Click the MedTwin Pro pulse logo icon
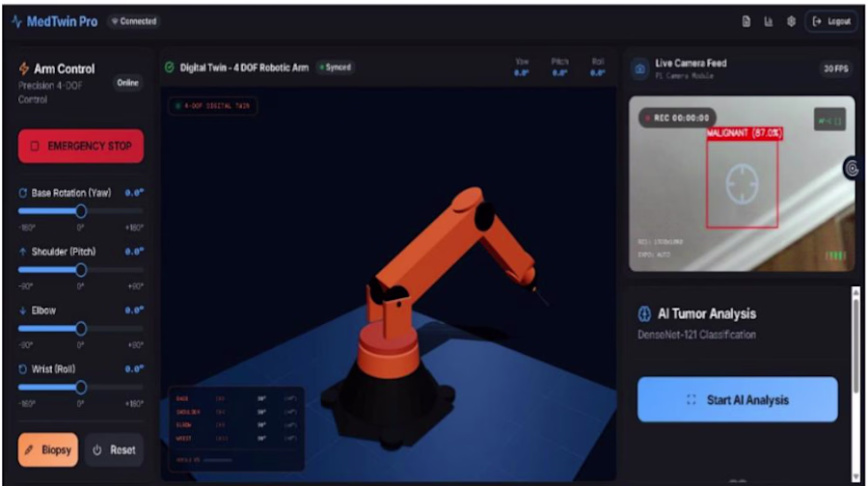Image resolution: width=868 pixels, height=486 pixels. click(16, 21)
